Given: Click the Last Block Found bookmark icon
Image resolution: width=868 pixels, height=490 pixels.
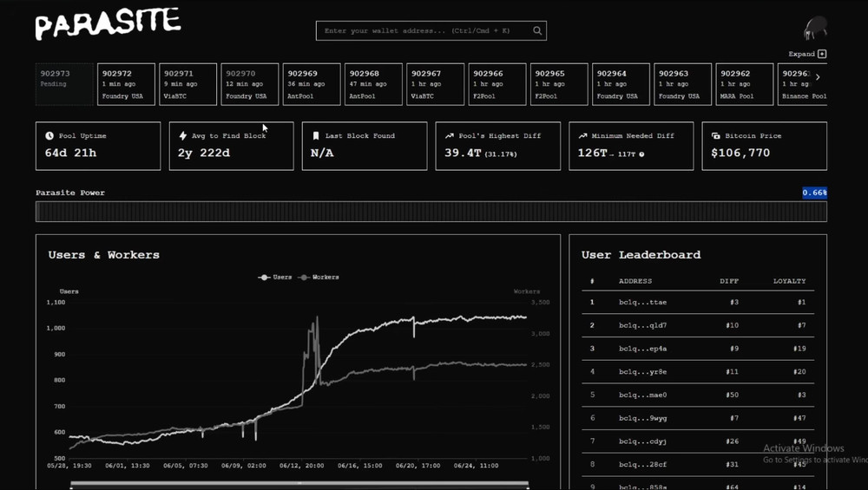Looking at the screenshot, I should pos(316,135).
